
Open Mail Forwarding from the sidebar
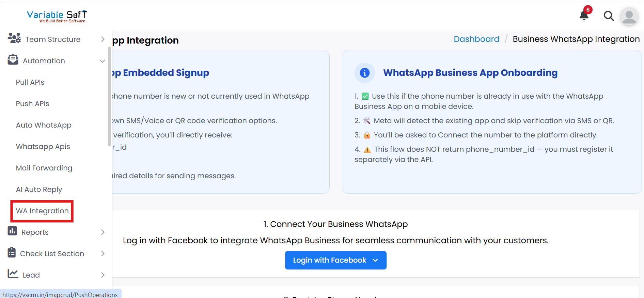[44, 168]
